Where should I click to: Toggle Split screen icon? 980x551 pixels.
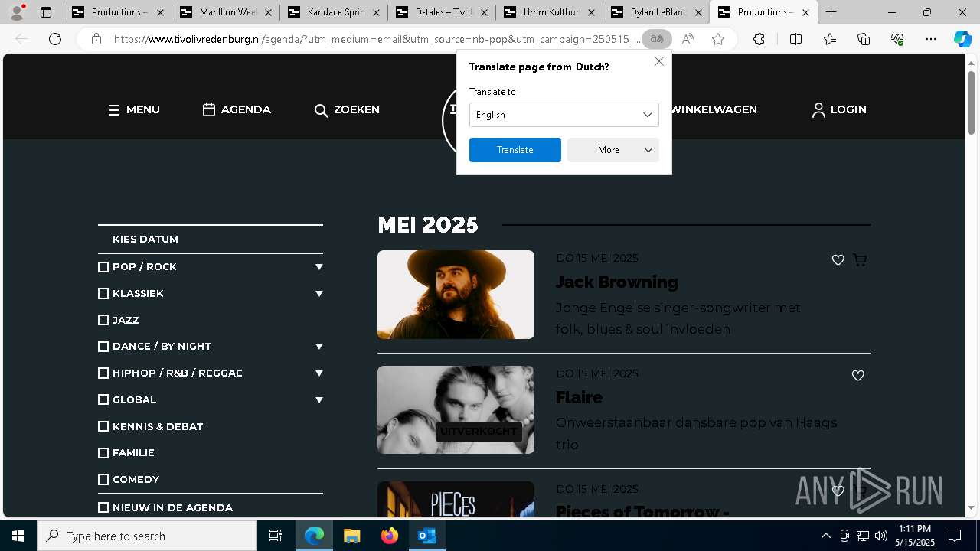point(795,39)
